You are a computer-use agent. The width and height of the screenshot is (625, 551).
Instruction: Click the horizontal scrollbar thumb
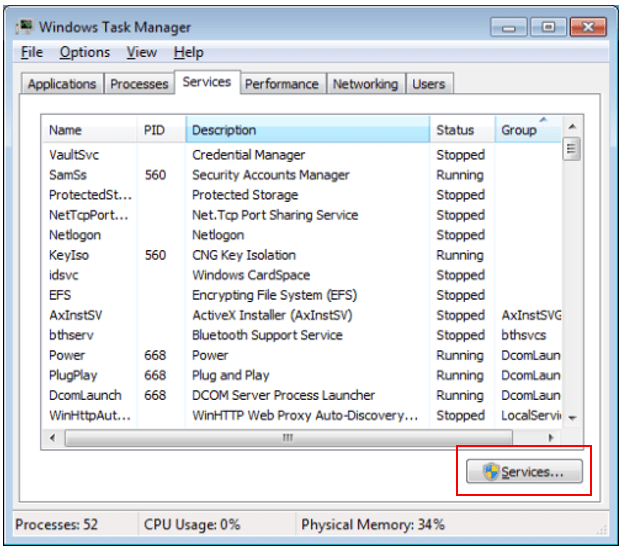[x=289, y=438]
